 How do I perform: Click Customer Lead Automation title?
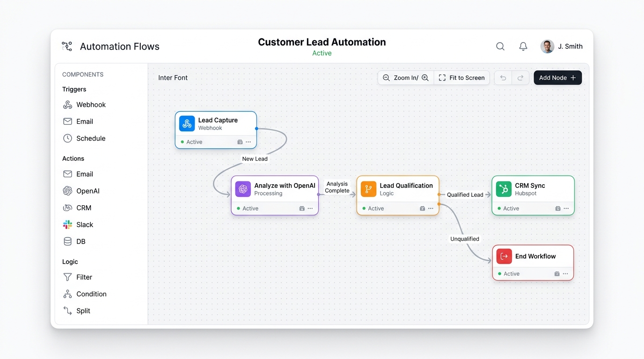[x=322, y=42]
